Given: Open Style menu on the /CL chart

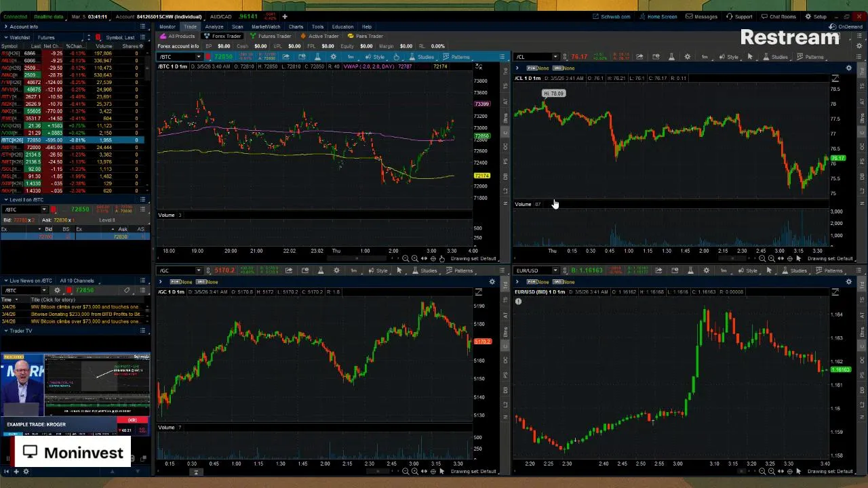Looking at the screenshot, I should coord(729,57).
